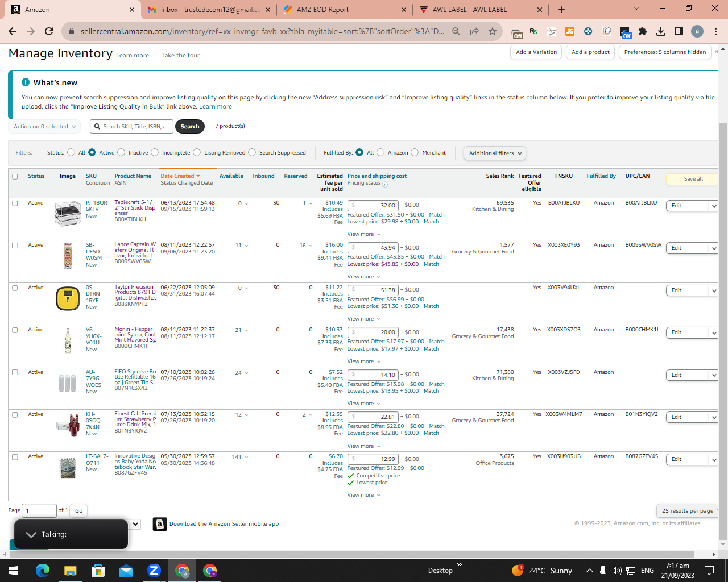This screenshot has width=728, height=582.
Task: Switch to the AMZ EOD Report tab
Action: click(x=345, y=10)
